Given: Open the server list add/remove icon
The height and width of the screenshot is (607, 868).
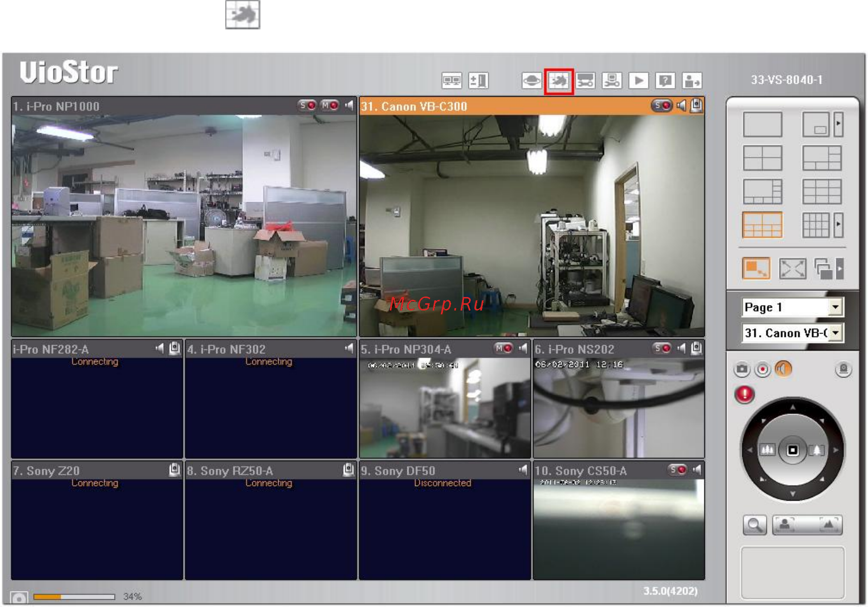Looking at the screenshot, I should (479, 80).
